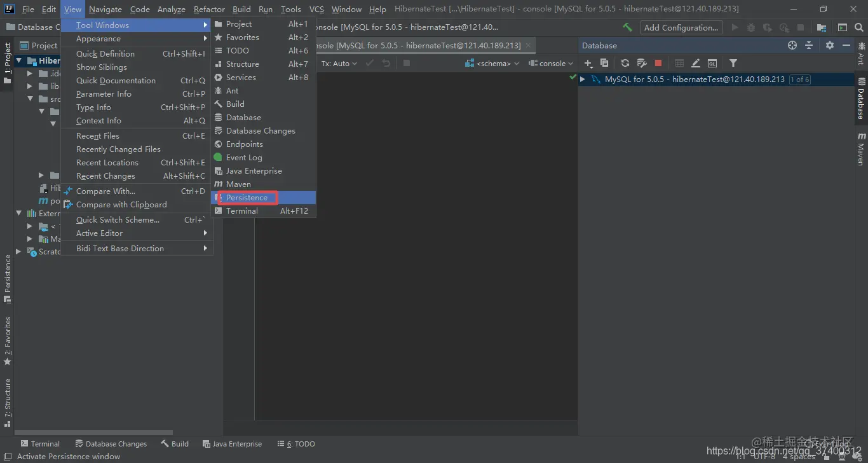Viewport: 868px width, 463px height.
Task: Click the 2: Favorites side tab
Action: pos(8,341)
